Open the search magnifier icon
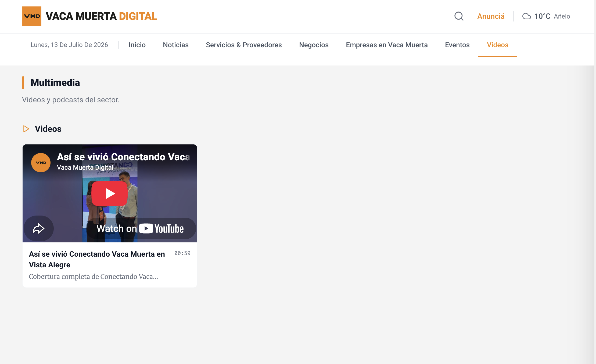The height and width of the screenshot is (364, 596). 459,16
